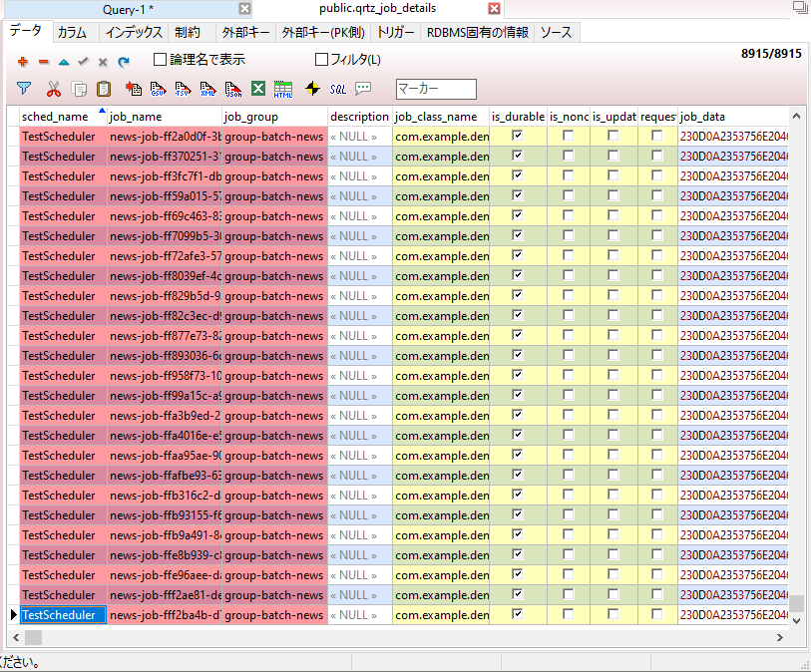Expand the job_data column header
Screen dimensions: 811x672
tap(708, 116)
